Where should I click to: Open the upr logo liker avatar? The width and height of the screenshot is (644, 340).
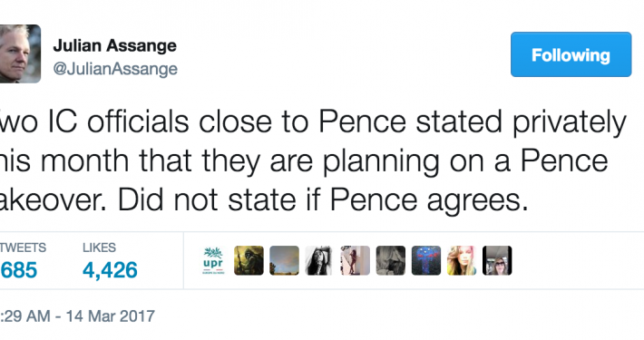(x=213, y=260)
